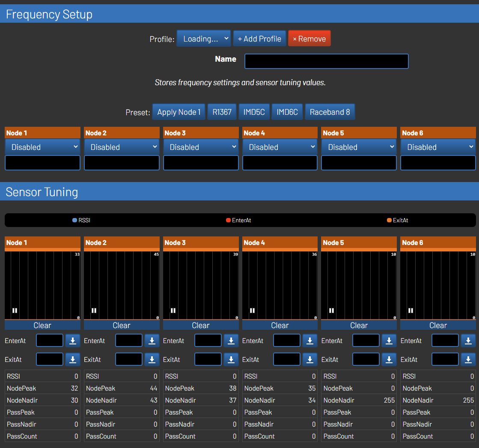Pause the Node 1 RSSI graph
479x448 pixels.
(x=15, y=310)
